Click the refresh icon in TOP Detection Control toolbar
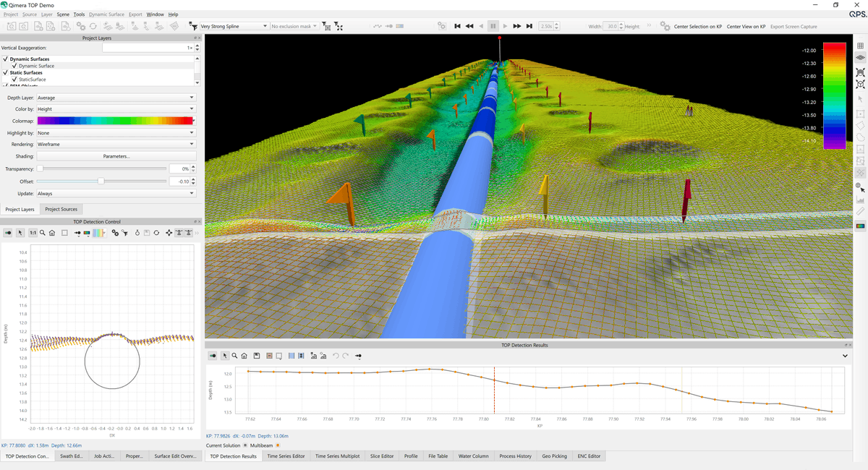The image size is (868, 470). pos(156,233)
